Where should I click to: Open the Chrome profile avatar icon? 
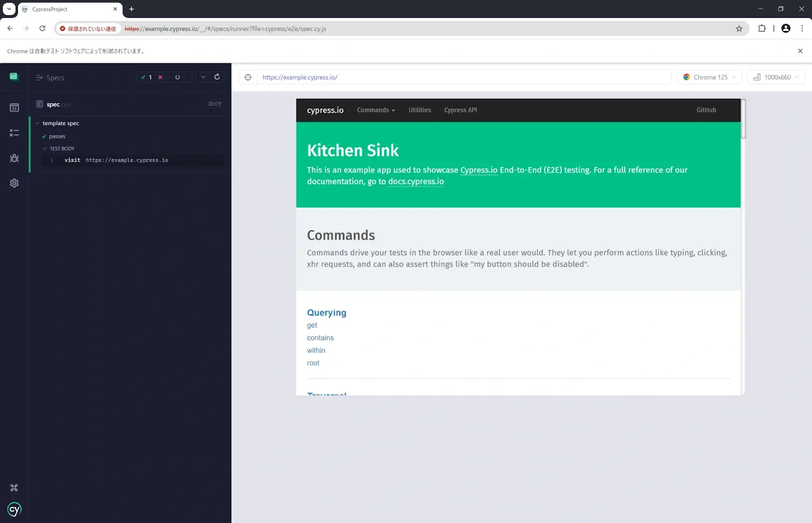click(x=786, y=28)
